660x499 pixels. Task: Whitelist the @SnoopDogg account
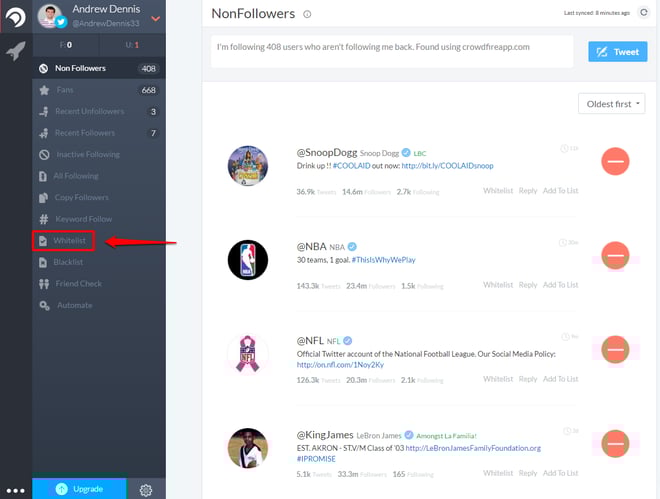pos(498,191)
